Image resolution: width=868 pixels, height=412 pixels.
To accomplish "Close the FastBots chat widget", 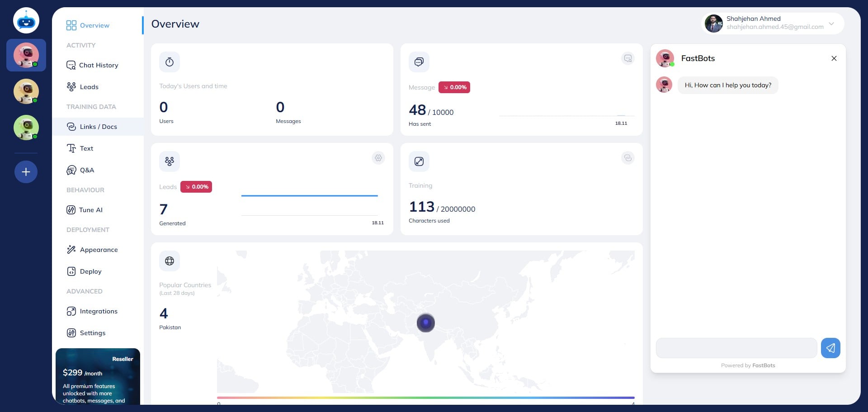I will tap(834, 58).
